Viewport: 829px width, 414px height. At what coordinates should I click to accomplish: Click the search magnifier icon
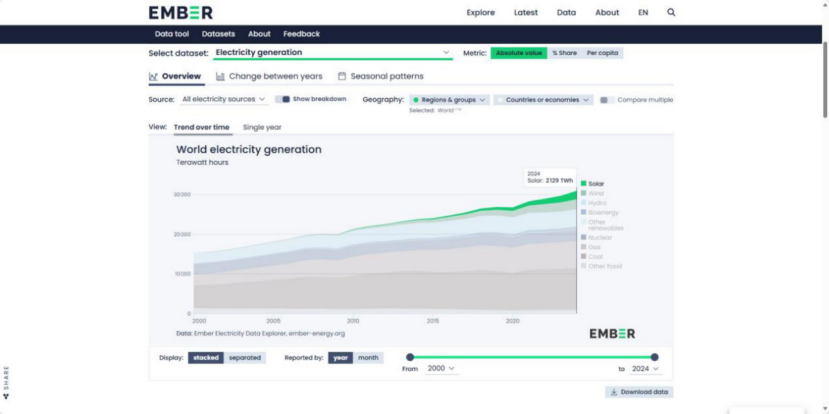[671, 13]
